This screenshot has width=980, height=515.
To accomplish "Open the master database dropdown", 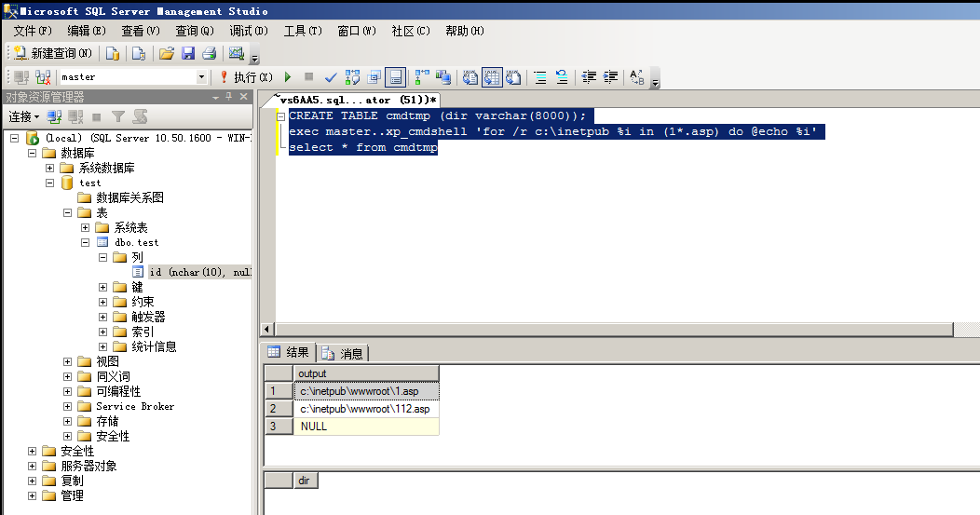I will (x=201, y=77).
